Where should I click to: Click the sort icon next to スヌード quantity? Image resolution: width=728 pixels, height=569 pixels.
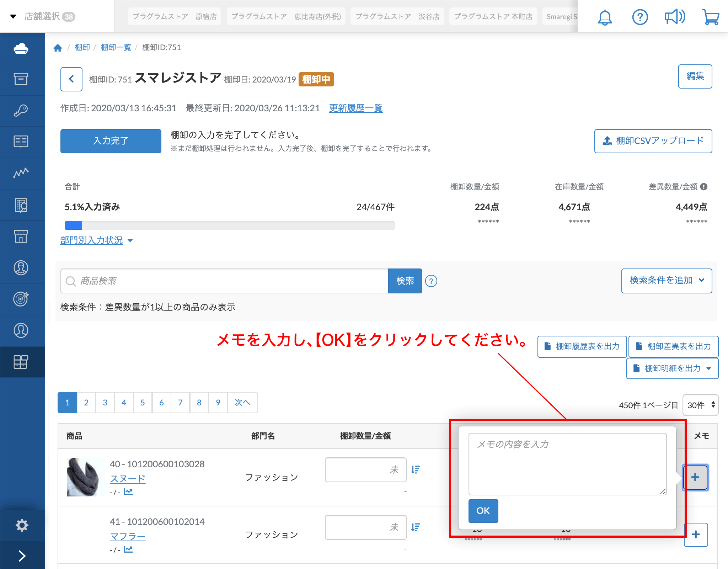pyautogui.click(x=416, y=470)
